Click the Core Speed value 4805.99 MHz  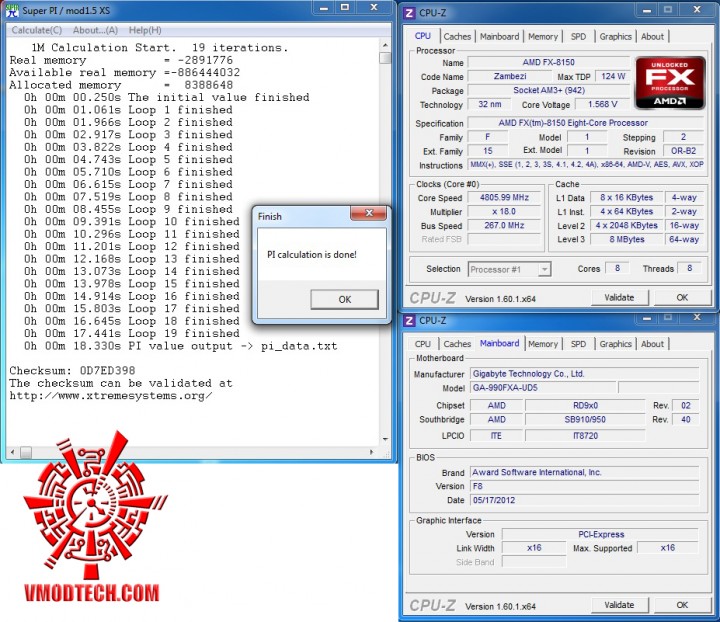tap(504, 198)
